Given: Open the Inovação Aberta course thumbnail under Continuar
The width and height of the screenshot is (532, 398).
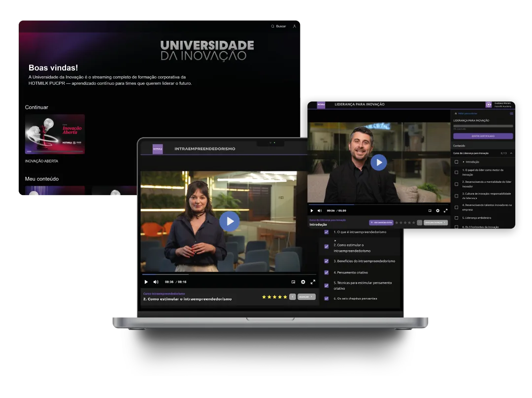Looking at the screenshot, I should [55, 134].
